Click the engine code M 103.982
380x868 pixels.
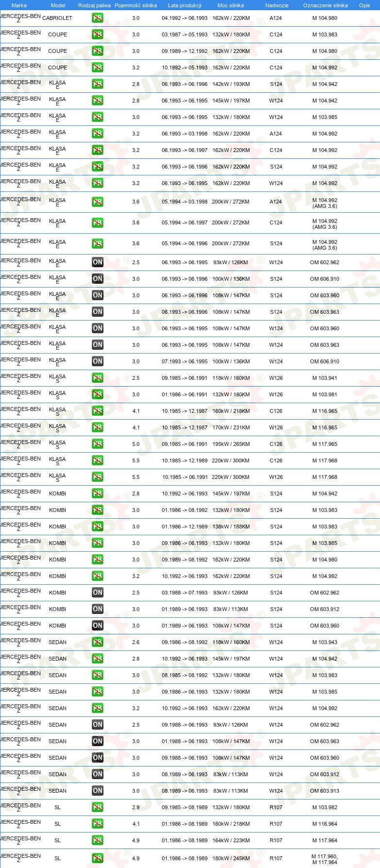[325, 807]
